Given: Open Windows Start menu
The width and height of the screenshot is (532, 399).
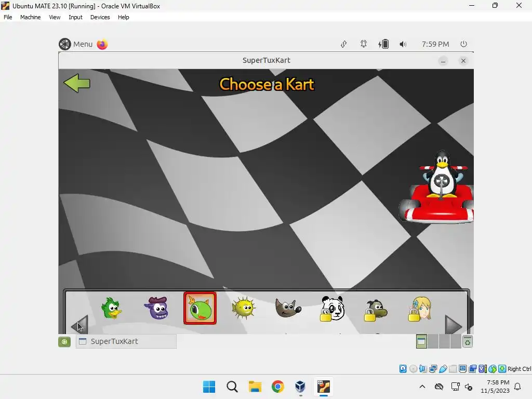Looking at the screenshot, I should point(209,387).
